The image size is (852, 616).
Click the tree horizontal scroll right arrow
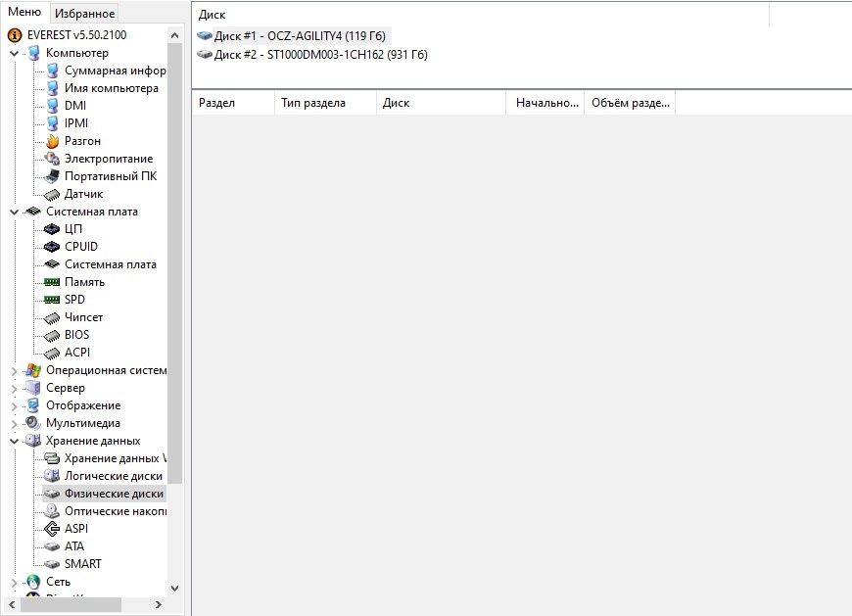pos(158,604)
